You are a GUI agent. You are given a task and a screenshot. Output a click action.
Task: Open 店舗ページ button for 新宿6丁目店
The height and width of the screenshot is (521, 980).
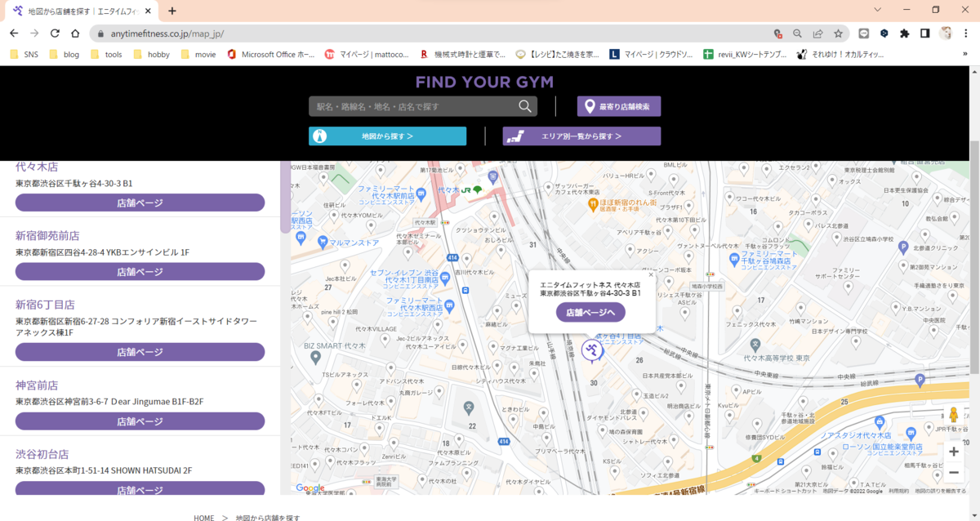click(x=140, y=352)
